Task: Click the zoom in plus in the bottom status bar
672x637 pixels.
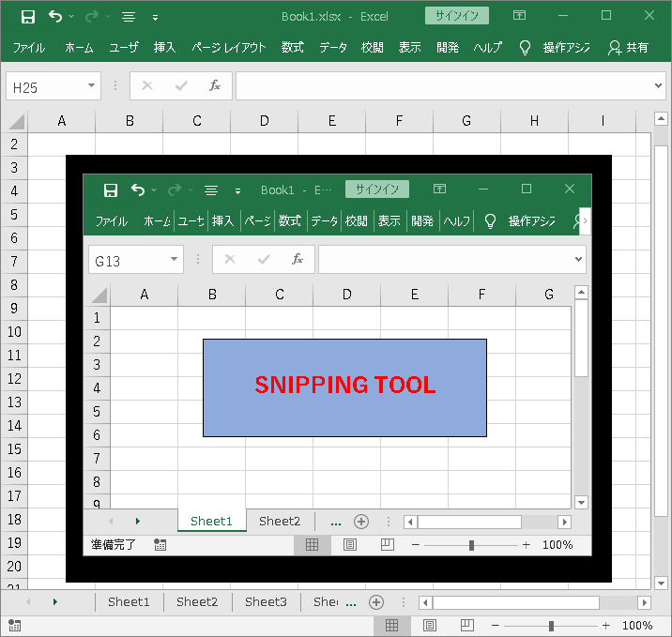Action: (x=605, y=626)
